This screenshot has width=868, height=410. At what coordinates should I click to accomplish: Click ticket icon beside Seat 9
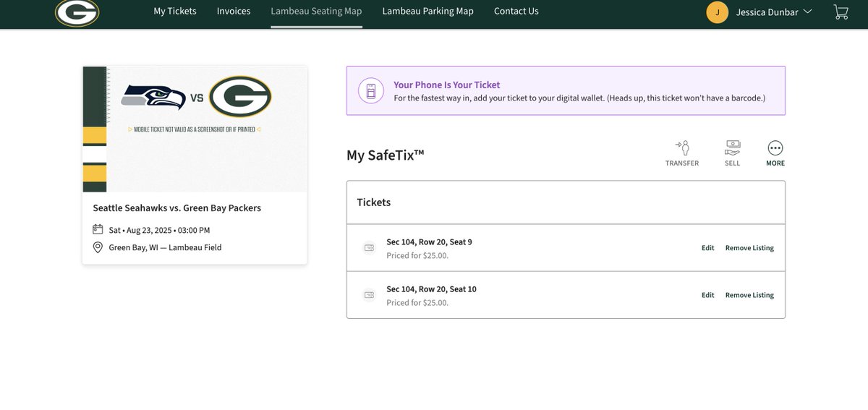tap(369, 248)
